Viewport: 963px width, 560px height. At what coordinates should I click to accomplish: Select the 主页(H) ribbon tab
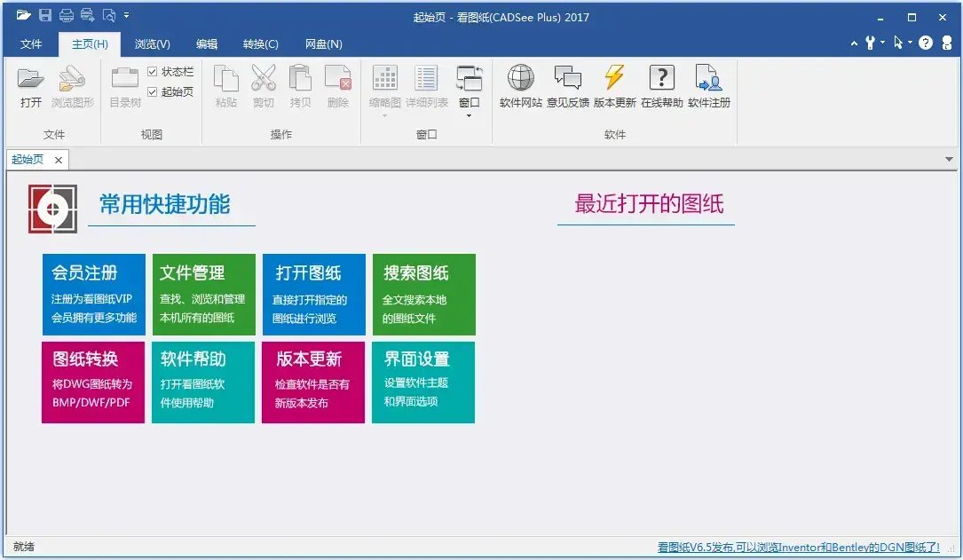90,43
